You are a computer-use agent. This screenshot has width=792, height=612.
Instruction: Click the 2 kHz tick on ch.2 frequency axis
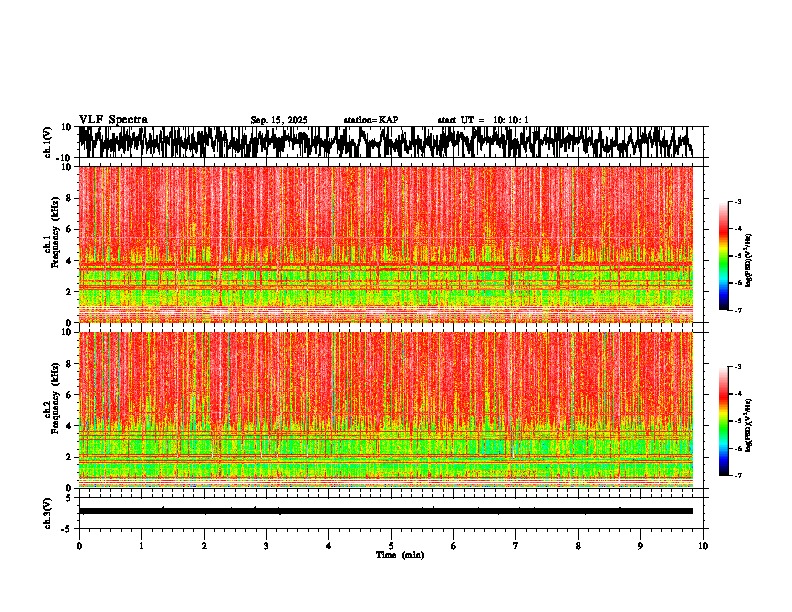pyautogui.click(x=71, y=457)
